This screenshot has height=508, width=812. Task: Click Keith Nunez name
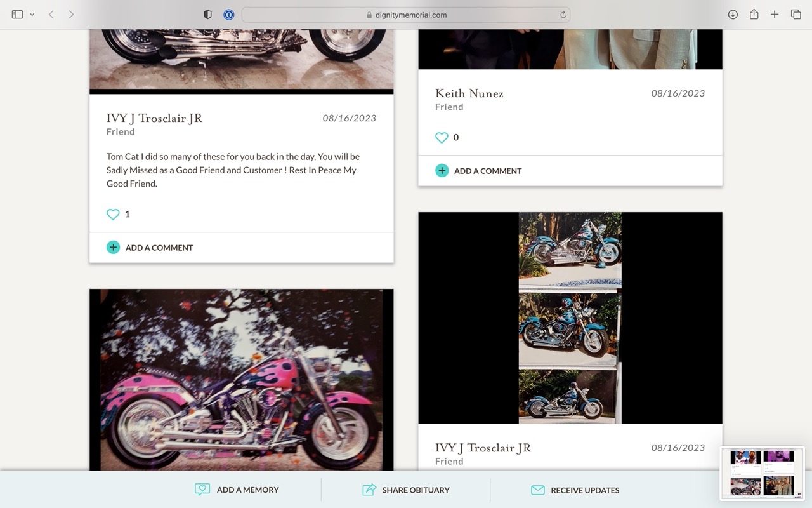pos(469,93)
